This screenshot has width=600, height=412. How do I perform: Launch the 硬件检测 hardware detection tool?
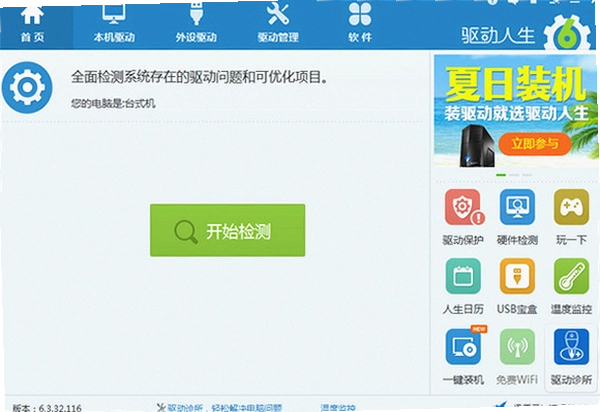[517, 217]
